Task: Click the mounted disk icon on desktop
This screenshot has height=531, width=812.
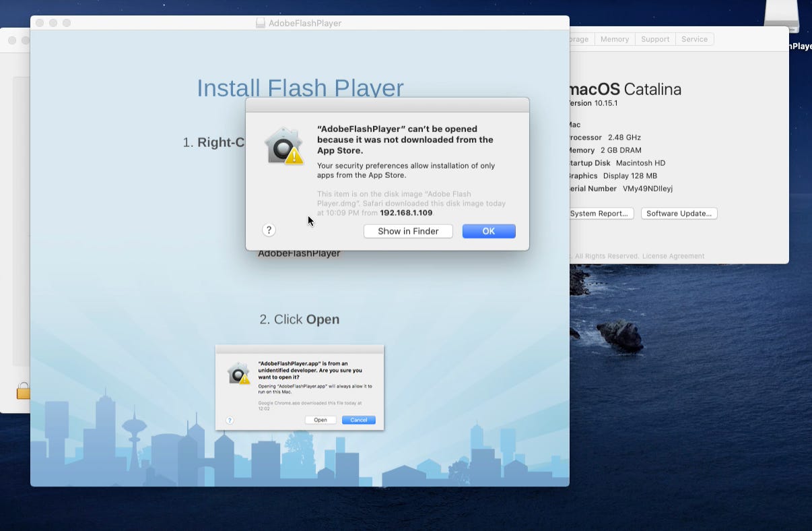Action: [782, 16]
